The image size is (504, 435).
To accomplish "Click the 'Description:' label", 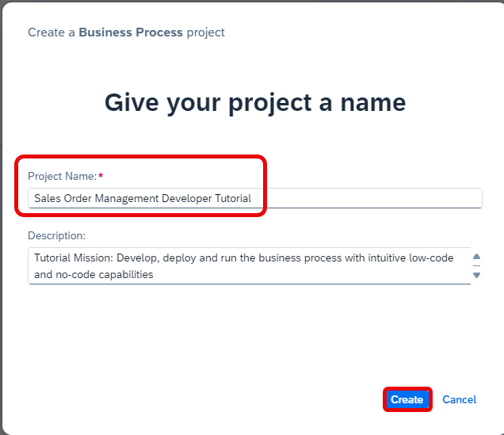I will coord(56,235).
